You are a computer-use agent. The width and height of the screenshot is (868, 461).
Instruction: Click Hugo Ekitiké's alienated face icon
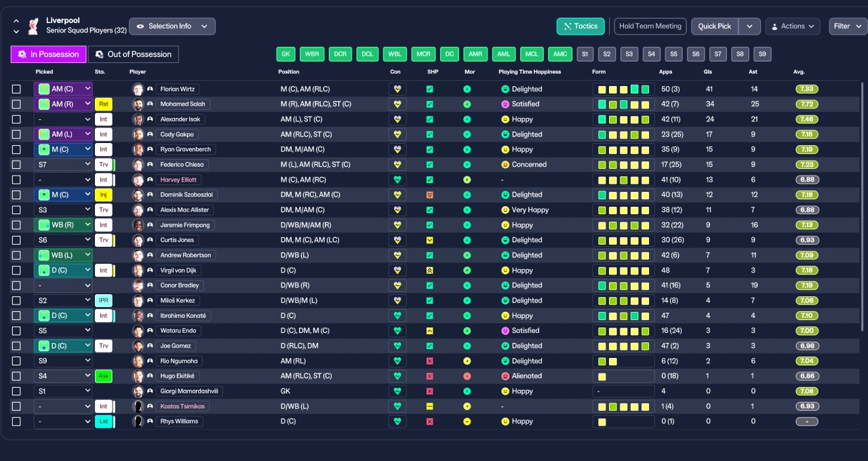[x=505, y=376]
